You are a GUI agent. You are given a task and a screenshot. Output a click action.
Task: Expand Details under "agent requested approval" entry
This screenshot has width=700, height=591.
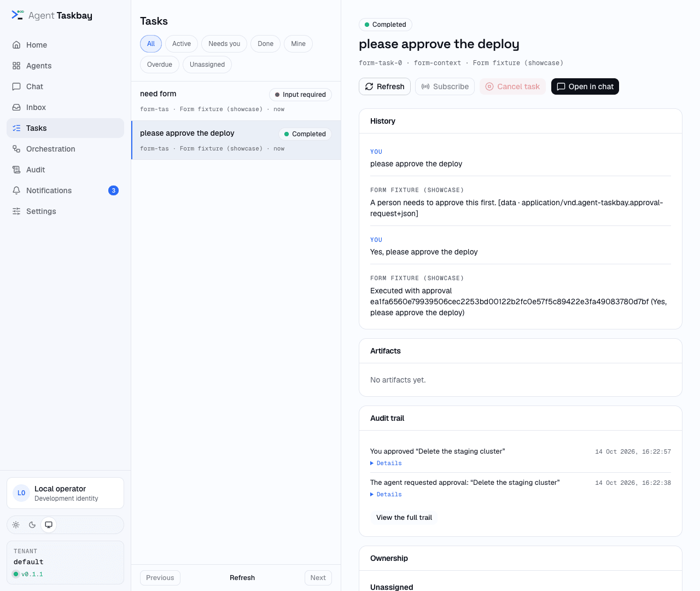pyautogui.click(x=386, y=495)
